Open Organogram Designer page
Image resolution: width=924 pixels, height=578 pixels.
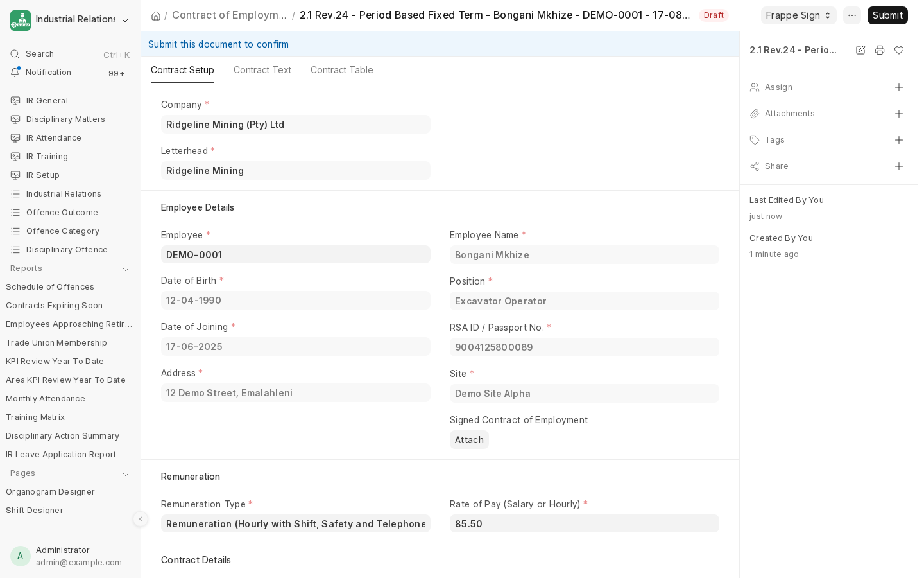tap(50, 492)
